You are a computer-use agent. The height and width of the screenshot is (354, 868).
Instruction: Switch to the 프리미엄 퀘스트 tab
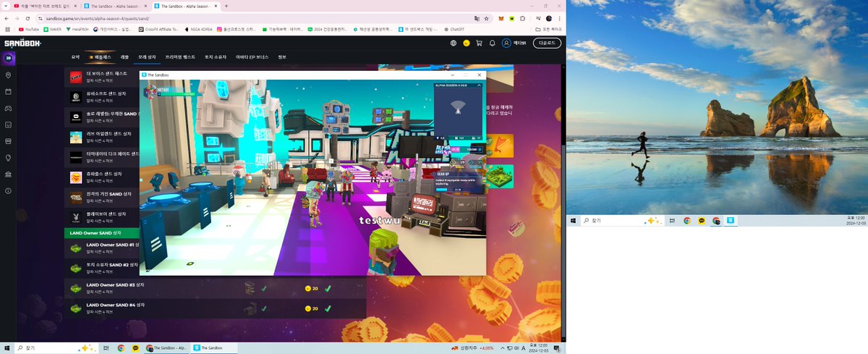coord(181,56)
